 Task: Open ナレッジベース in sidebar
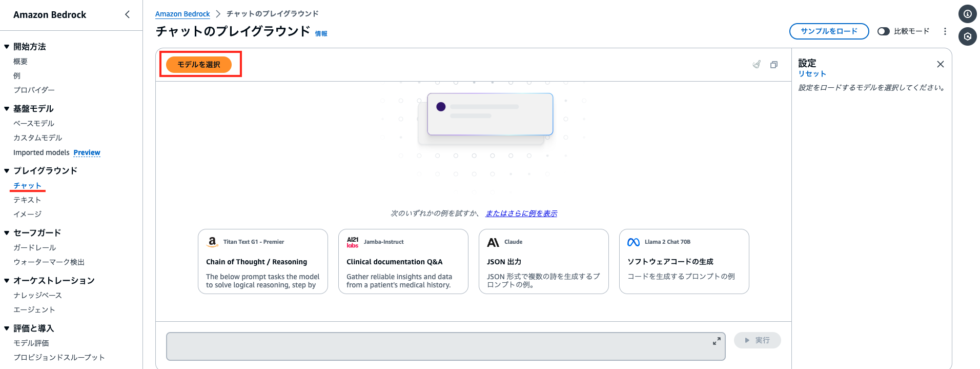pyautogui.click(x=37, y=296)
